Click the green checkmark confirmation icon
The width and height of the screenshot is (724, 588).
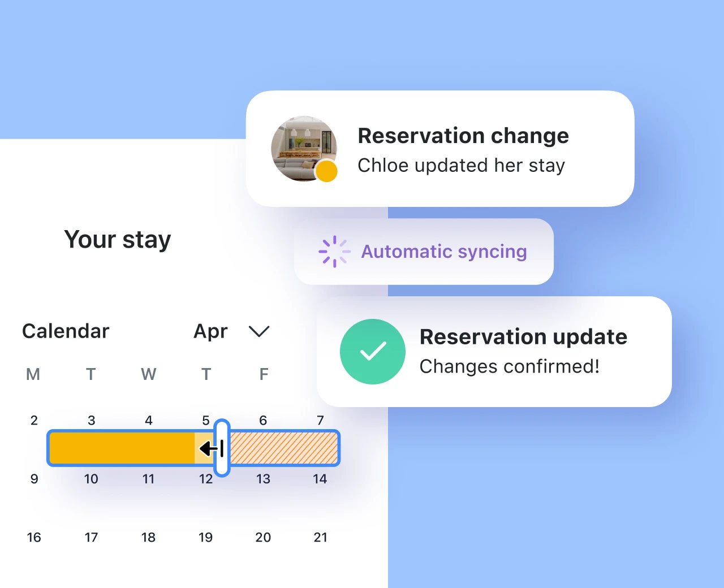point(372,352)
